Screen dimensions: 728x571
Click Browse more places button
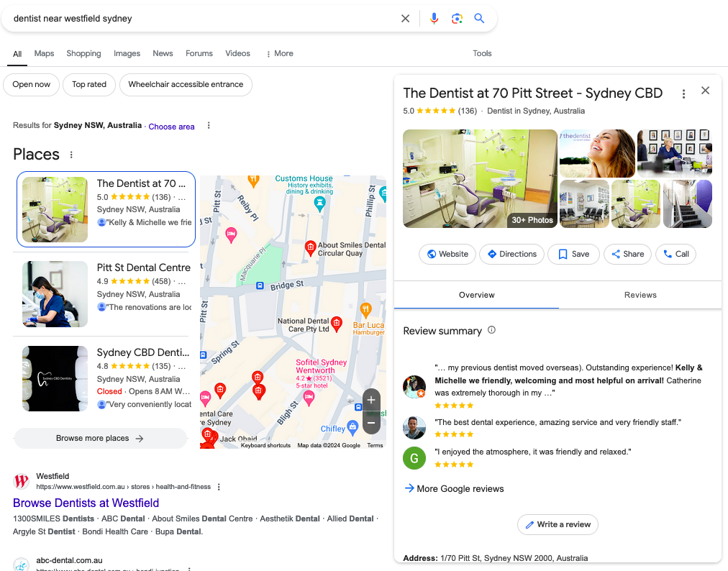tap(100, 438)
